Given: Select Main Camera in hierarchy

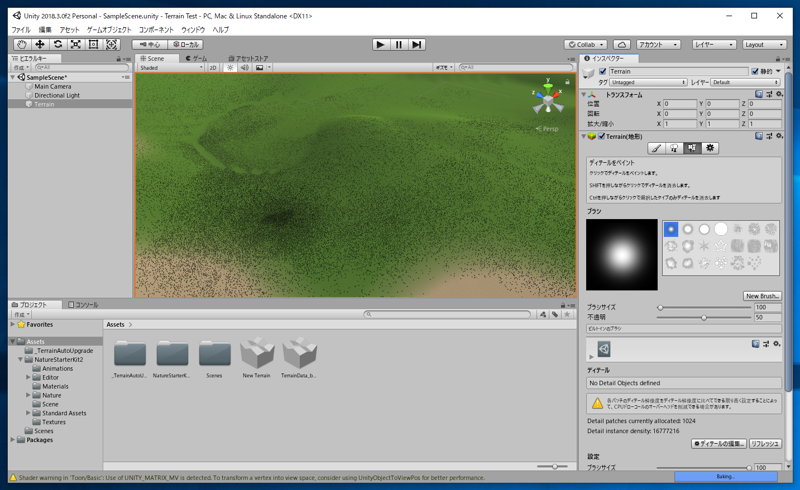Looking at the screenshot, I should point(53,86).
